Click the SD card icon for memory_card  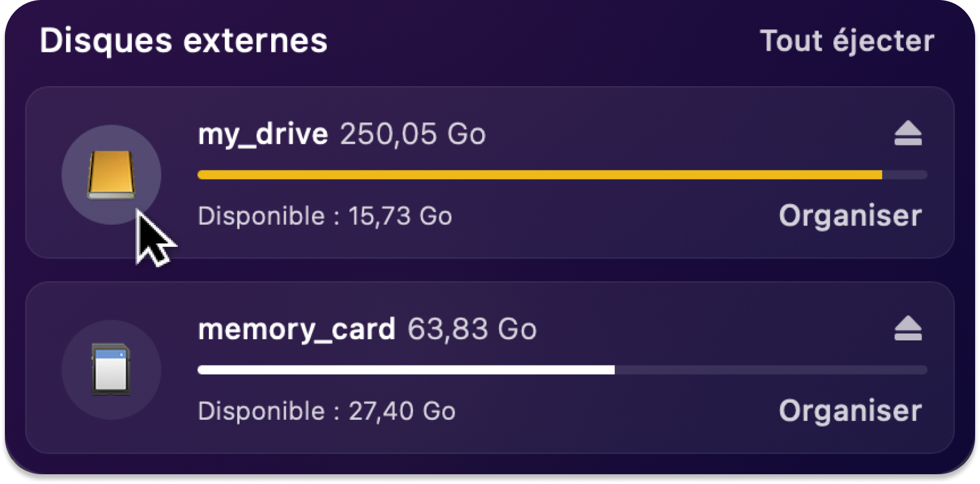111,369
